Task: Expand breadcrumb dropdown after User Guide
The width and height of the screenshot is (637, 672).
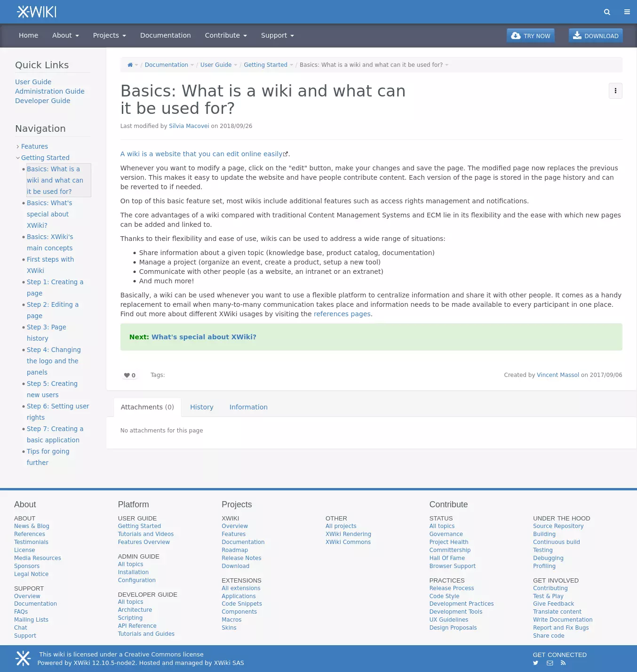Action: click(236, 65)
